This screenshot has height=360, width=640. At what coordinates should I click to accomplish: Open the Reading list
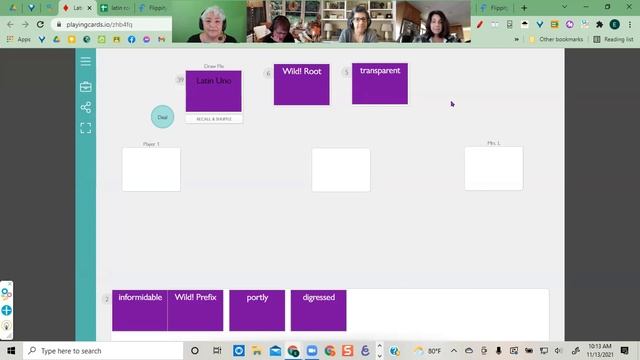(613, 39)
